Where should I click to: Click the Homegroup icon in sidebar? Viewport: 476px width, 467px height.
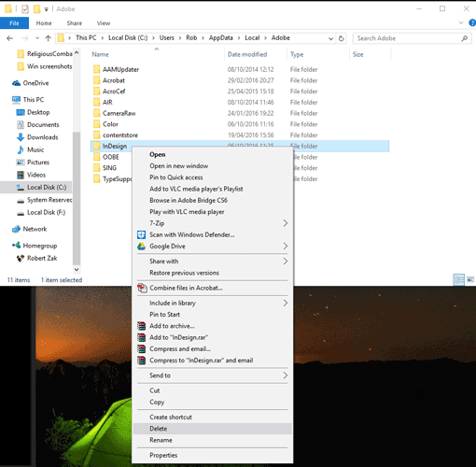pyautogui.click(x=16, y=246)
